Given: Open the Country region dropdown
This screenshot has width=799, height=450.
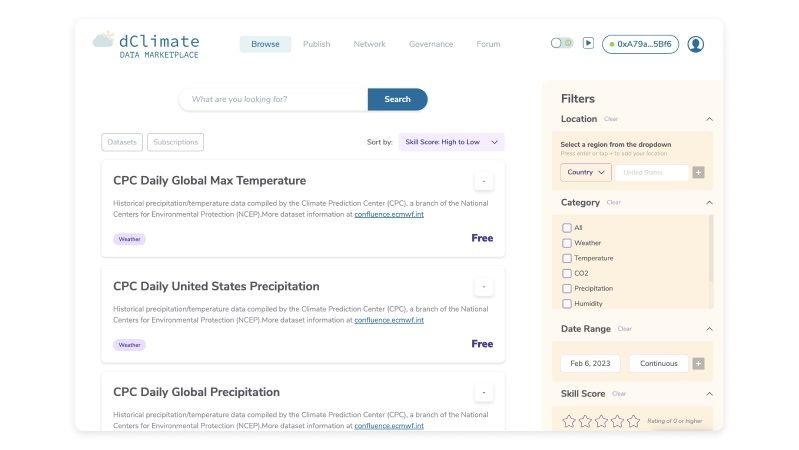Looking at the screenshot, I should [585, 172].
